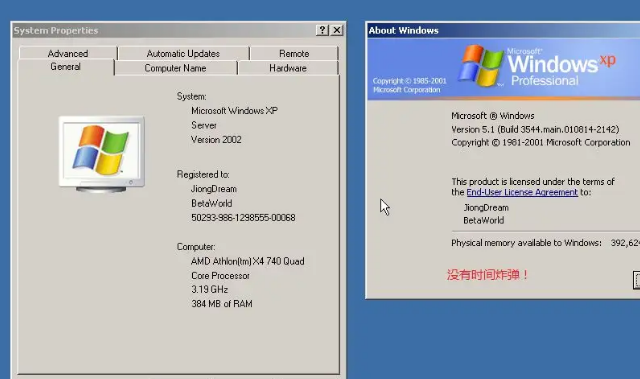Click 'BetaWorld' in System Properties

pos(211,203)
